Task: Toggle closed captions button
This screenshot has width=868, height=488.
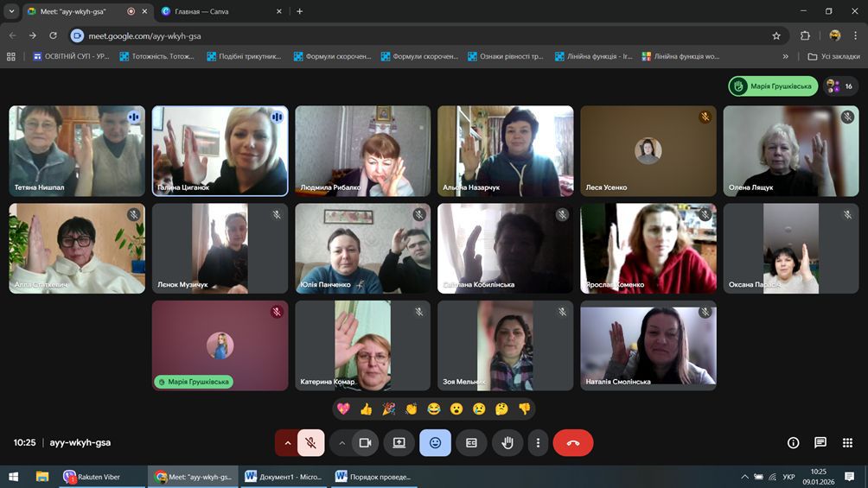Action: point(471,442)
